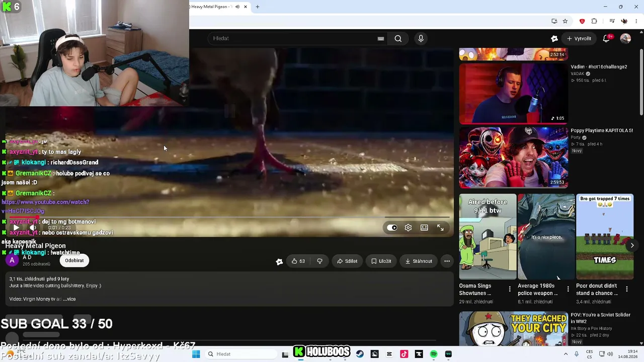644x362 pixels.
Task: Enter fullscreen video mode
Action: tap(440, 228)
